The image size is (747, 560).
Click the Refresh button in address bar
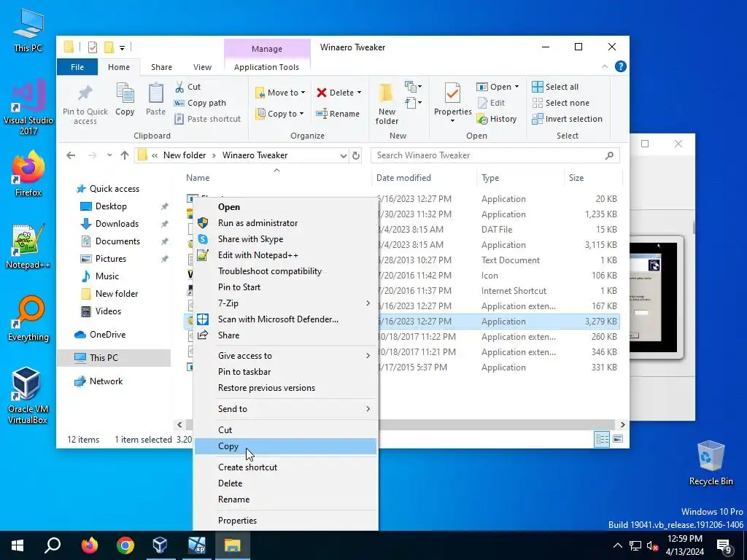pos(355,156)
